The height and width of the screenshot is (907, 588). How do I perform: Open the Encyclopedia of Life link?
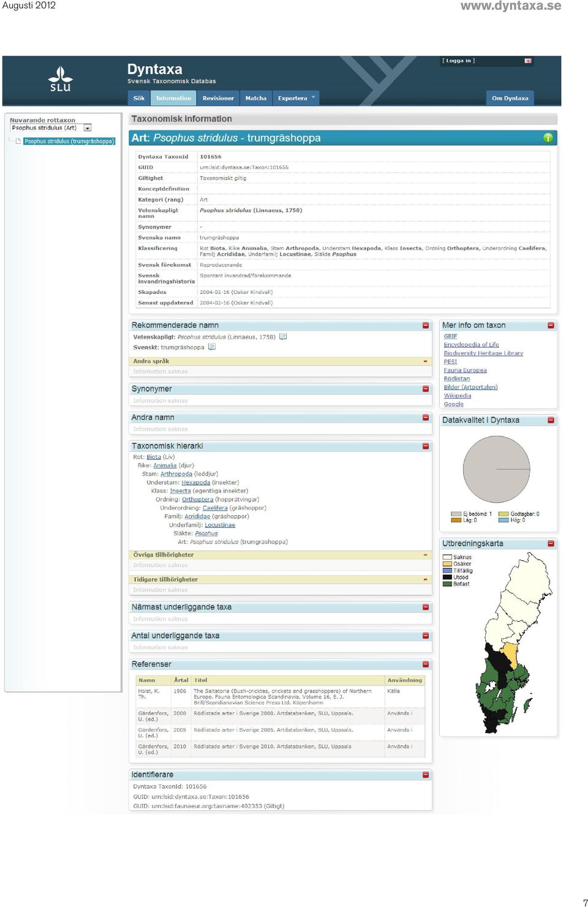471,345
